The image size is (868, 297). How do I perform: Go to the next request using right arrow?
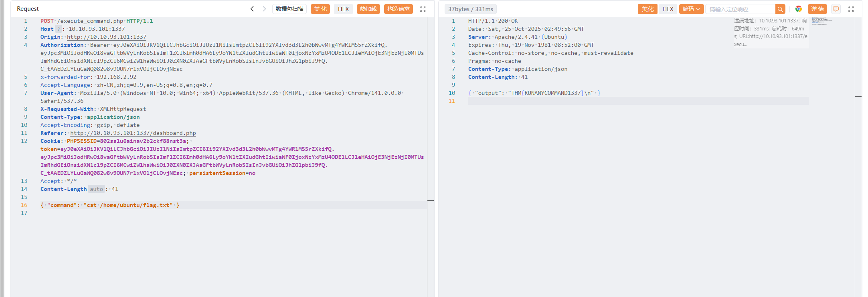[x=264, y=9]
